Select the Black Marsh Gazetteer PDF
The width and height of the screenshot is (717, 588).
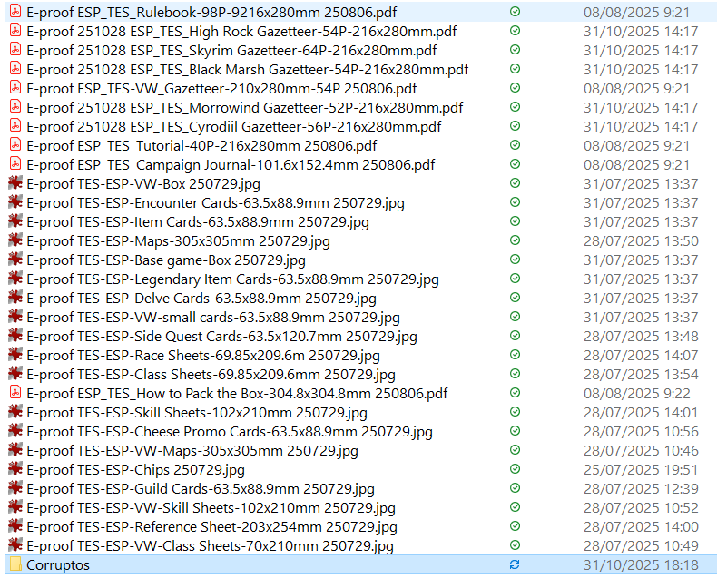pyautogui.click(x=247, y=69)
